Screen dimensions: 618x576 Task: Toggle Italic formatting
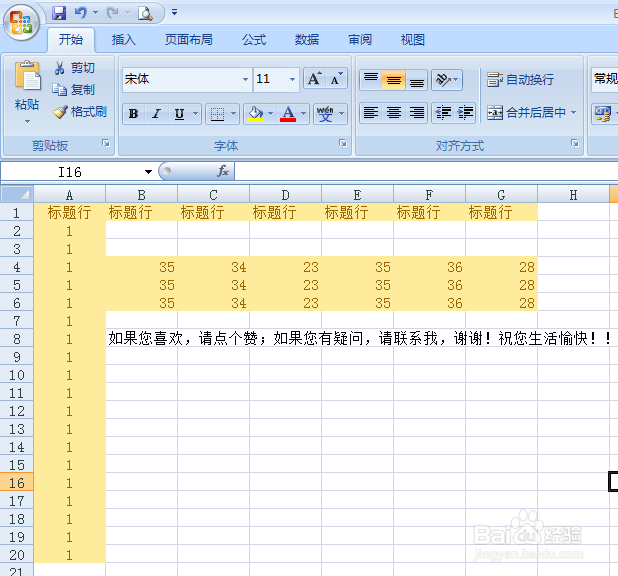[x=156, y=114]
